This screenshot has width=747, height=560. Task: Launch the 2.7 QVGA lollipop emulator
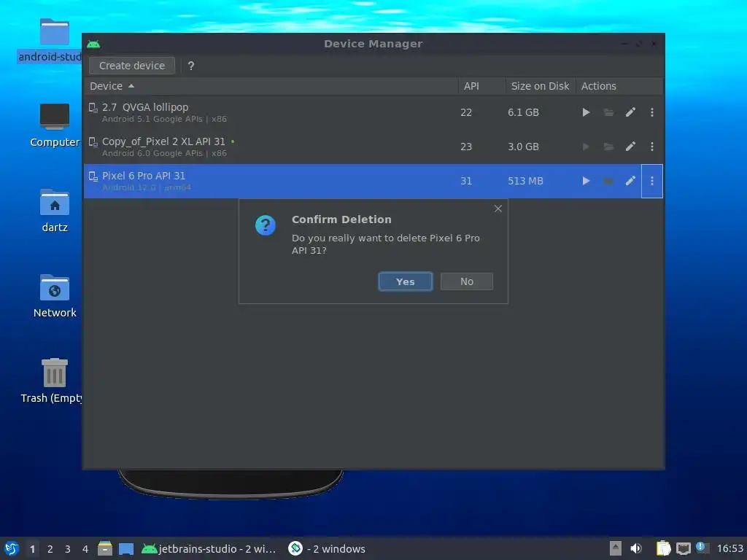coord(586,112)
